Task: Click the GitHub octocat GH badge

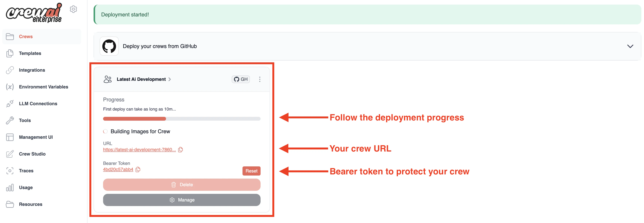Action: tap(240, 79)
